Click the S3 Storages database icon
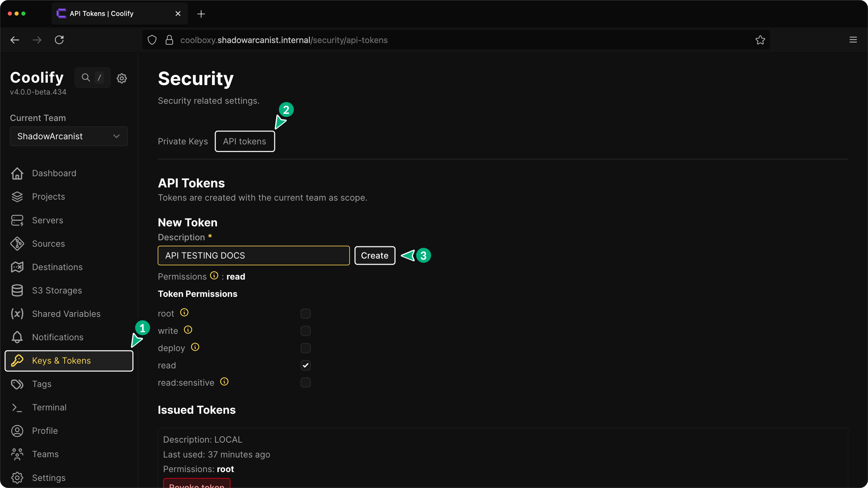Screen dimensions: 868x488 pyautogui.click(x=17, y=290)
